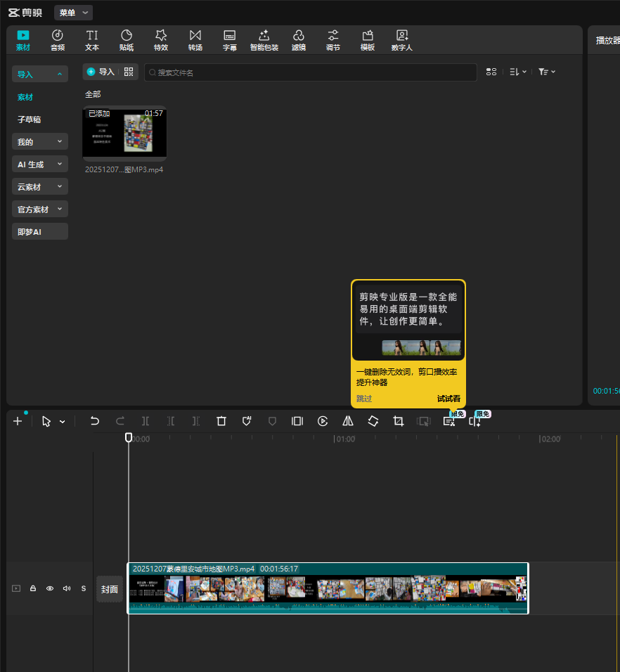Toggle media grid/list view icon
The height and width of the screenshot is (672, 620).
[491, 72]
